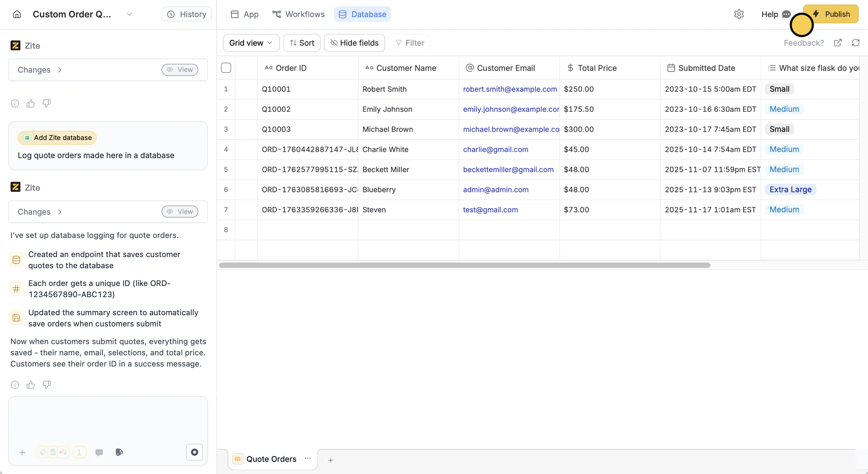Open robert.smith@example.com email link
The height and width of the screenshot is (474, 868).
coord(510,89)
